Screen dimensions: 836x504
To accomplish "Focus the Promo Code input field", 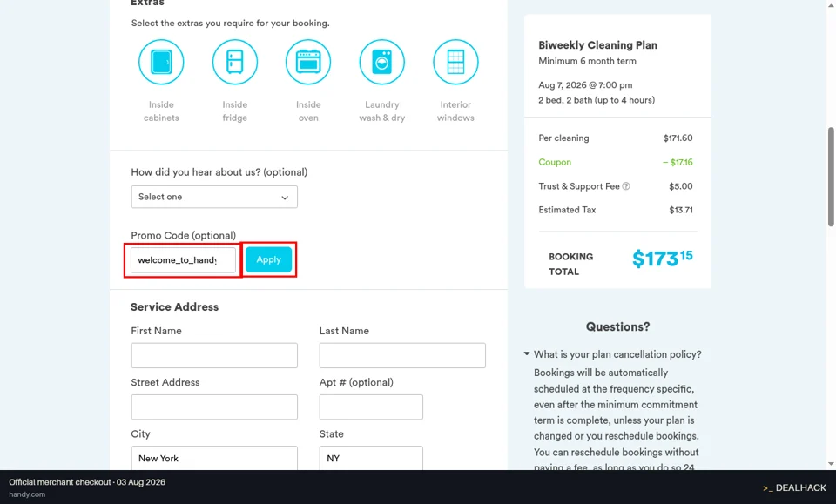I will (x=183, y=260).
